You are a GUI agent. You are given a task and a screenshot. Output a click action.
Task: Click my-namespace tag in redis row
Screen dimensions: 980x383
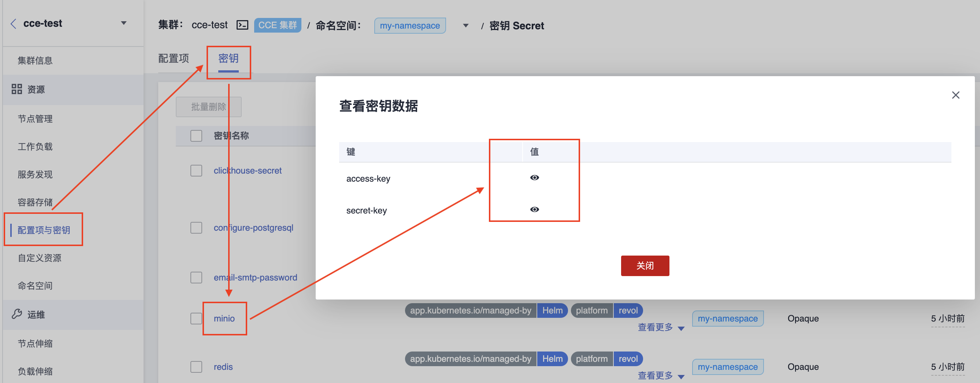727,367
